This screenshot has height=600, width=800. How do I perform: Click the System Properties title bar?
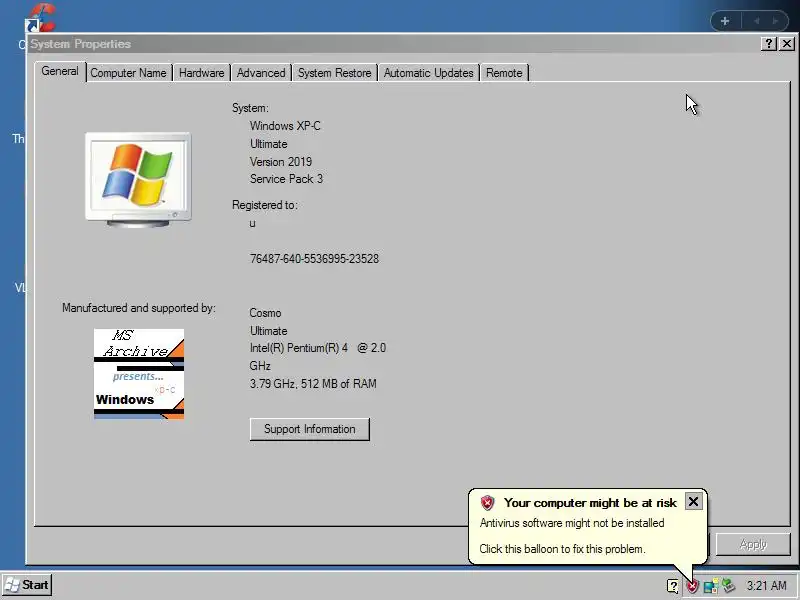[393, 44]
